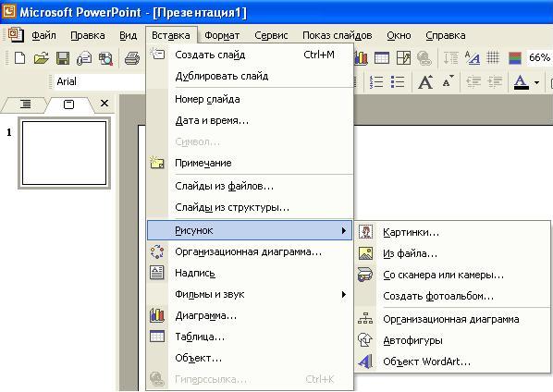Viewport: 553px width, 392px height.
Task: Click the Decrease Indent icon
Action: pyautogui.click(x=473, y=81)
